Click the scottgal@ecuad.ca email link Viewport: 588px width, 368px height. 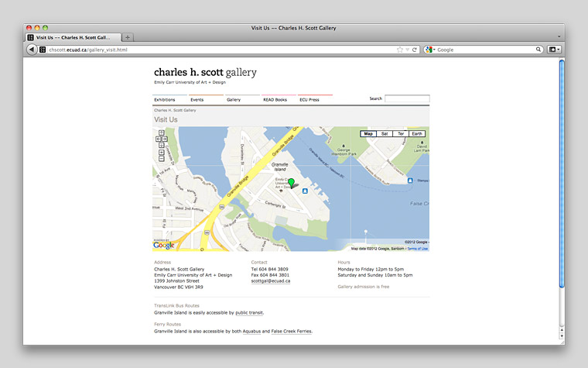coord(270,281)
